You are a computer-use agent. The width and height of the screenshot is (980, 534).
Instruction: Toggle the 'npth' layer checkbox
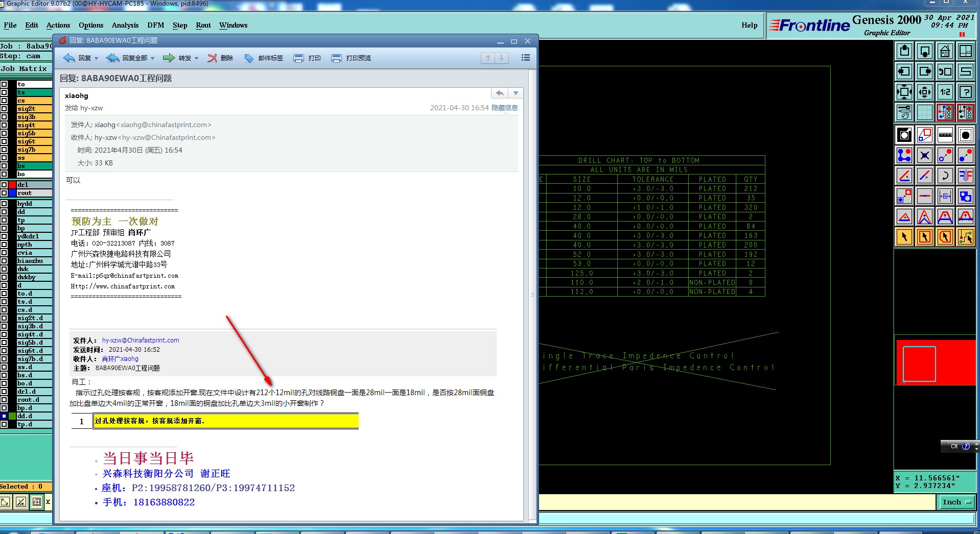[x=4, y=245]
